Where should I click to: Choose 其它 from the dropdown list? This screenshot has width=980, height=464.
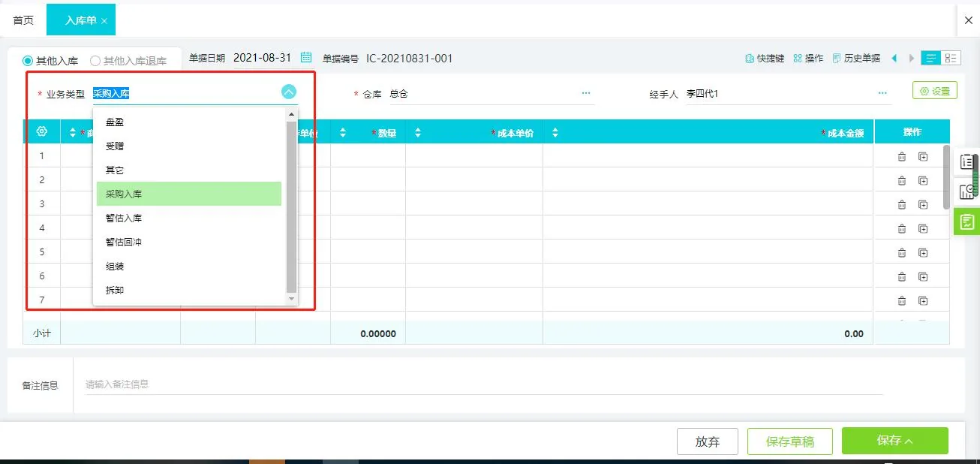(x=189, y=170)
